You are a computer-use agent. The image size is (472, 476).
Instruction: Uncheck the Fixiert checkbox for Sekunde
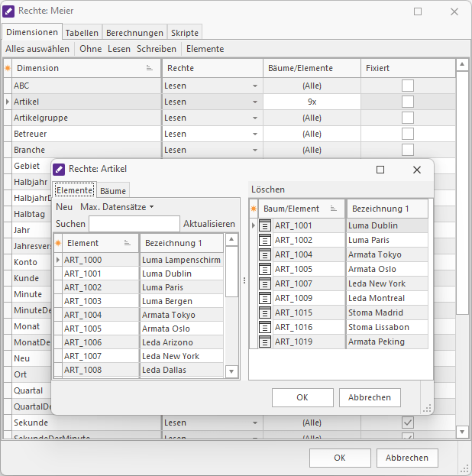tap(408, 423)
